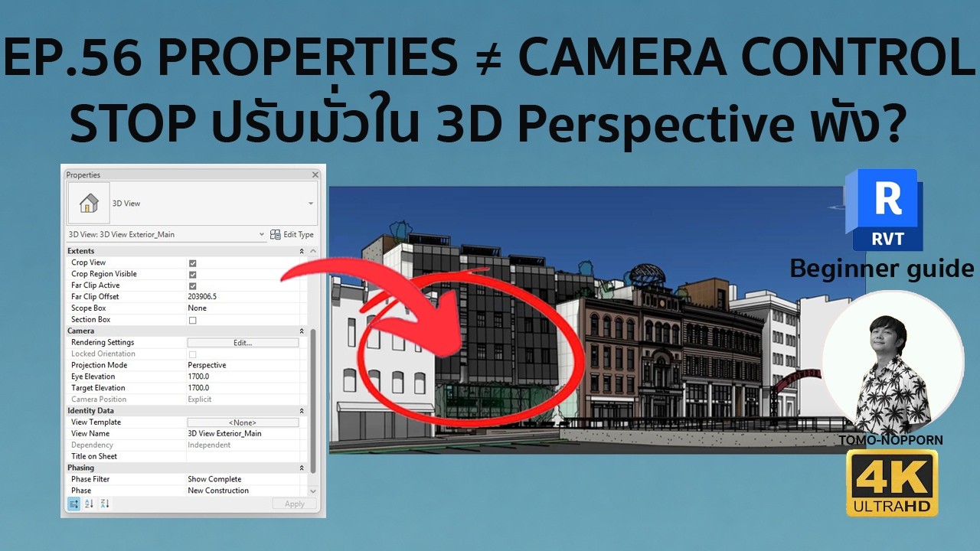The width and height of the screenshot is (980, 551).
Task: Click the Edit Type icon
Action: [x=275, y=235]
